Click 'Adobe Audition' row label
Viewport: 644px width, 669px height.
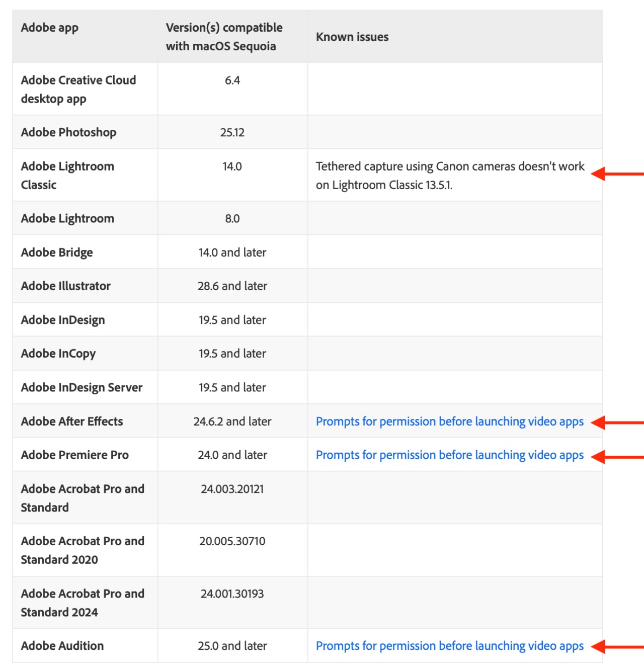(62, 646)
